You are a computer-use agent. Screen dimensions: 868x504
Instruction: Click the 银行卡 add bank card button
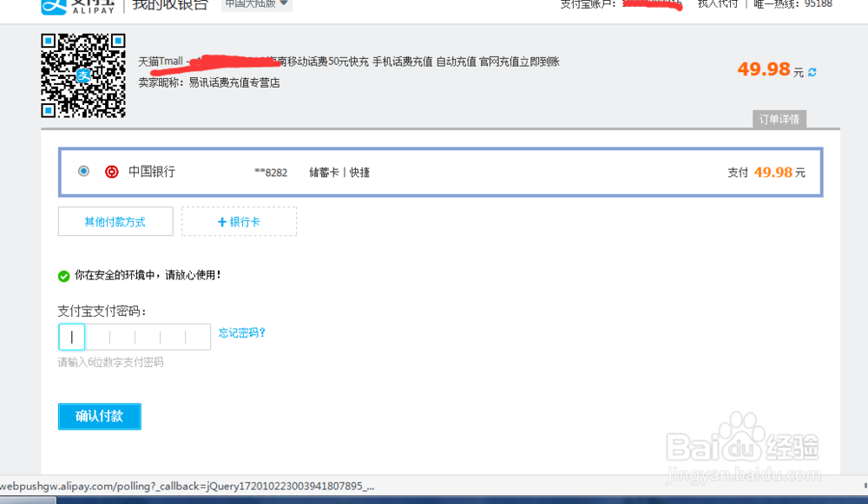click(239, 221)
